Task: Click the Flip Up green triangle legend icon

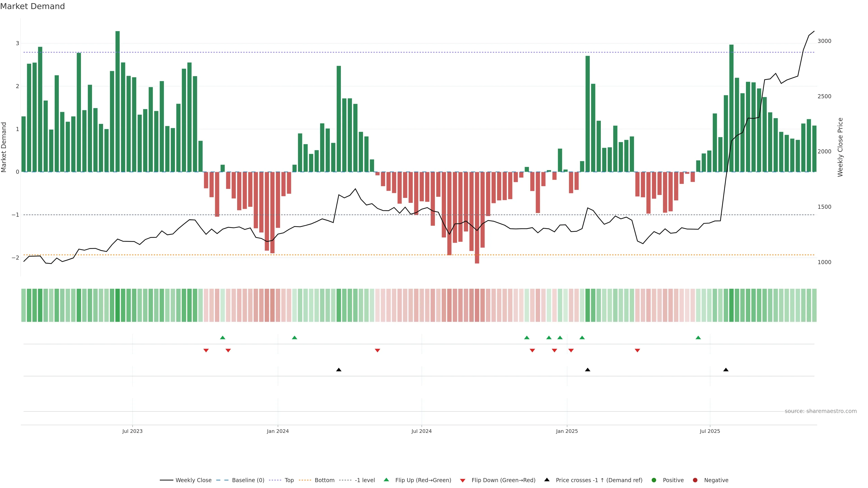Action: 386,480
